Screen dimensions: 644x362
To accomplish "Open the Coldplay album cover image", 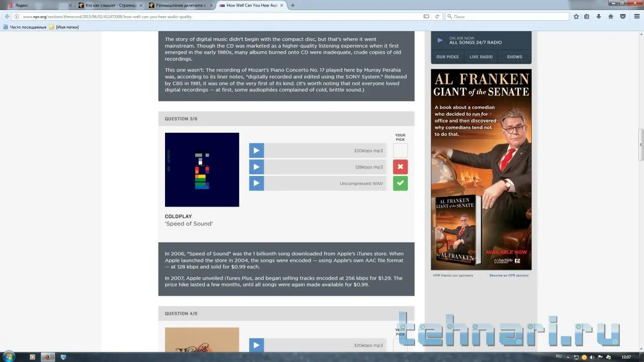I will click(202, 169).
